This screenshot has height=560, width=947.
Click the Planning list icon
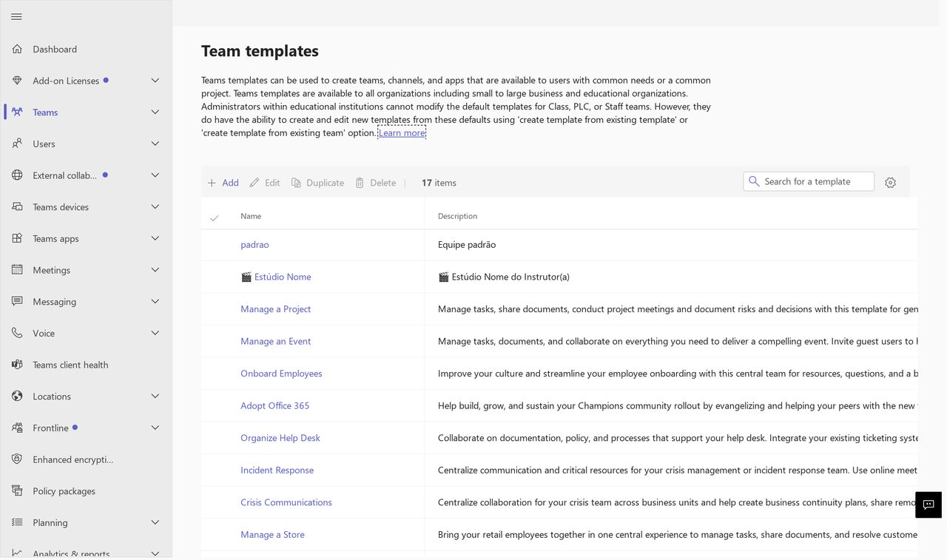pyautogui.click(x=17, y=522)
